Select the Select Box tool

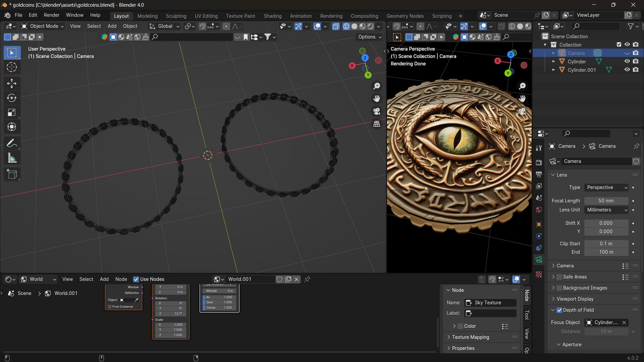12,53
